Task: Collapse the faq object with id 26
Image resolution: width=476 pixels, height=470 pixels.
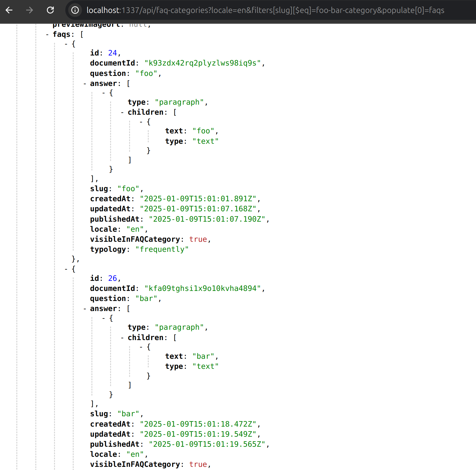Action: tap(66, 269)
